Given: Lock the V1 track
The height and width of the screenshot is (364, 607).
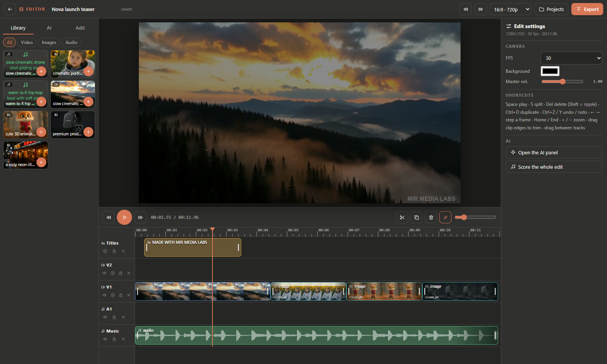Looking at the screenshot, I should tap(121, 295).
